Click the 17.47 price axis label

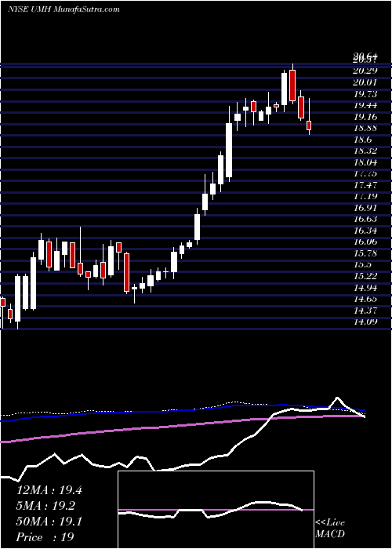pos(365,185)
